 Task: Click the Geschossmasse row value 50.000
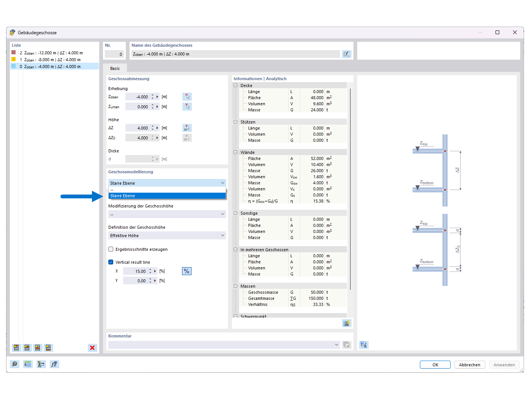(317, 292)
